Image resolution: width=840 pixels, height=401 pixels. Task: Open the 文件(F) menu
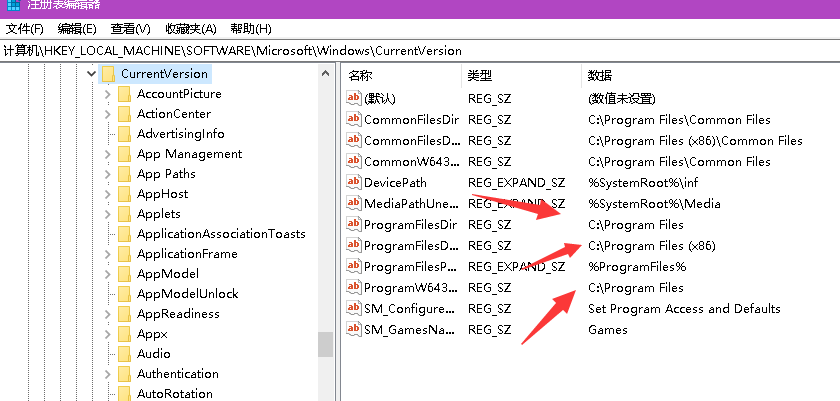(x=25, y=28)
